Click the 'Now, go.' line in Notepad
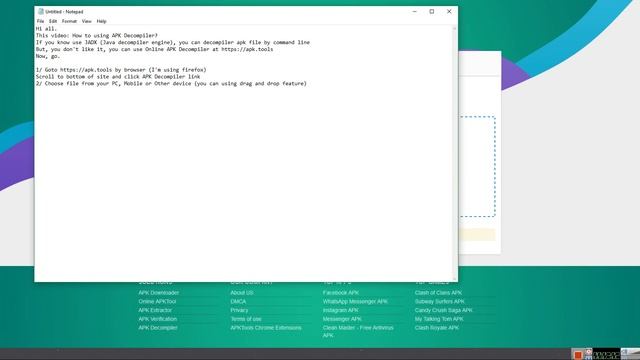 coord(48,56)
